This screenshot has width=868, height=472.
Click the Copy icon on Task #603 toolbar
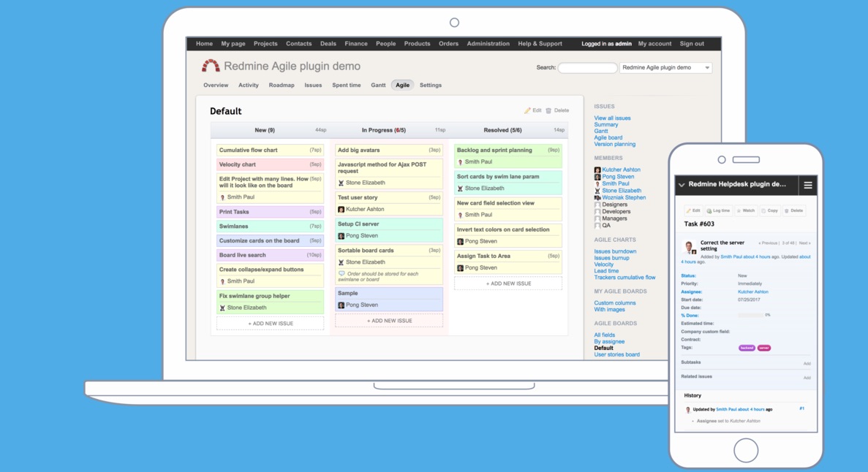point(763,210)
